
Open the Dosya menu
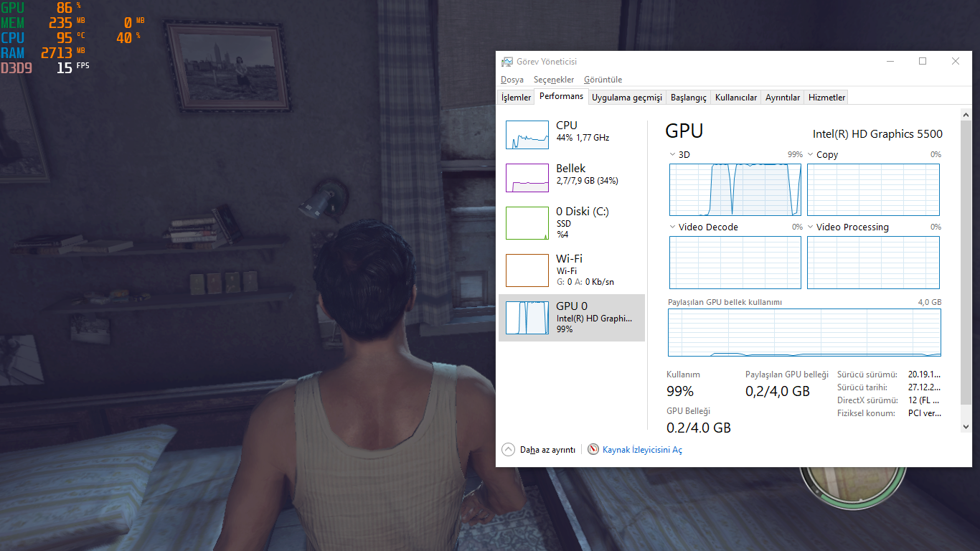point(512,80)
